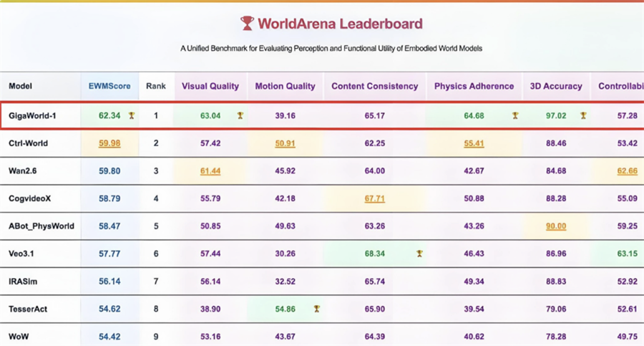644x346 pixels.
Task: Click the trophy beside TesserAct's 54.86 score
Action: tap(316, 309)
